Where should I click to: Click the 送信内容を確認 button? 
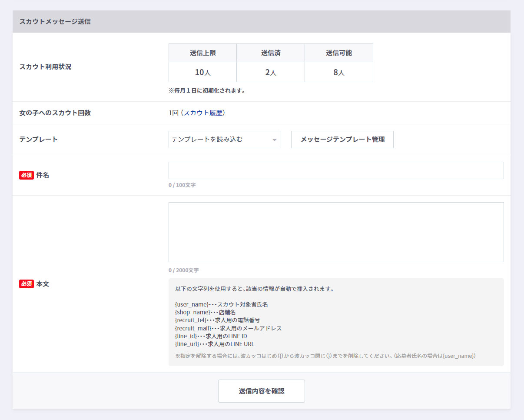click(261, 391)
